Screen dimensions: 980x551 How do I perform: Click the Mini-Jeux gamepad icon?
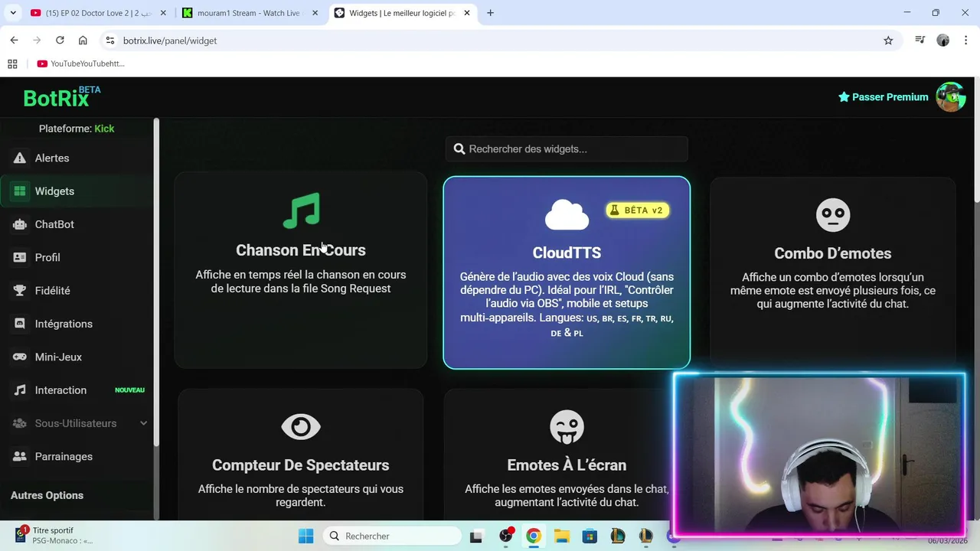click(20, 357)
